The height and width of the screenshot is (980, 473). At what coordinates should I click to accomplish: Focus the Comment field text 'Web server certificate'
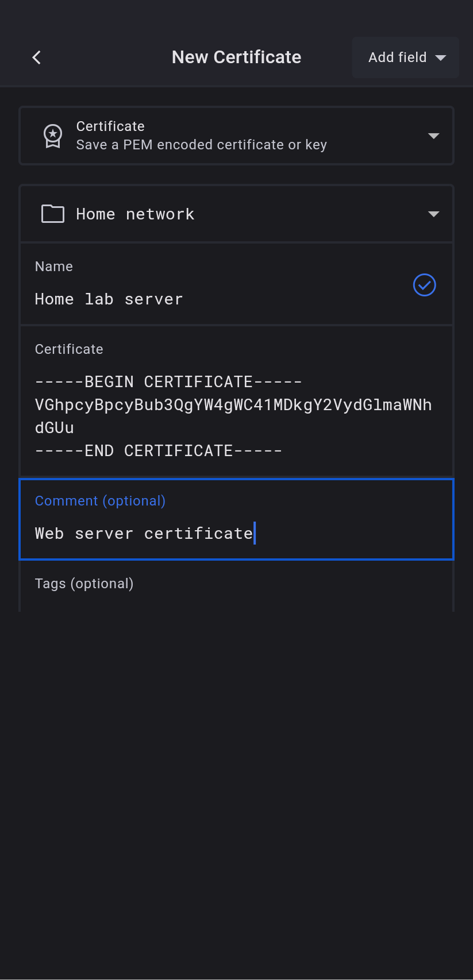pyautogui.click(x=144, y=534)
